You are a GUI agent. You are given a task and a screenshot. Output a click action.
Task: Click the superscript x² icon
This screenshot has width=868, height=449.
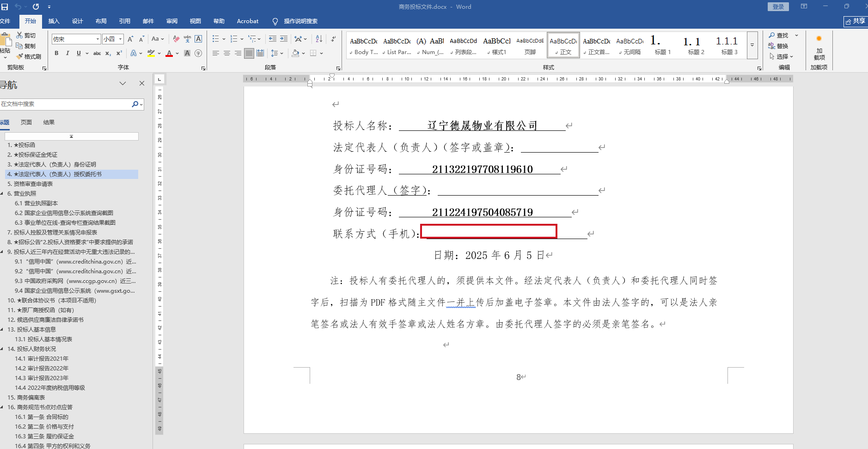click(119, 54)
